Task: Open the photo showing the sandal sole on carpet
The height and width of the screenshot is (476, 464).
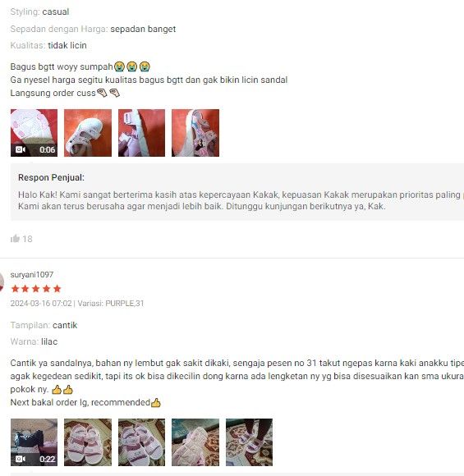Action: (195, 442)
